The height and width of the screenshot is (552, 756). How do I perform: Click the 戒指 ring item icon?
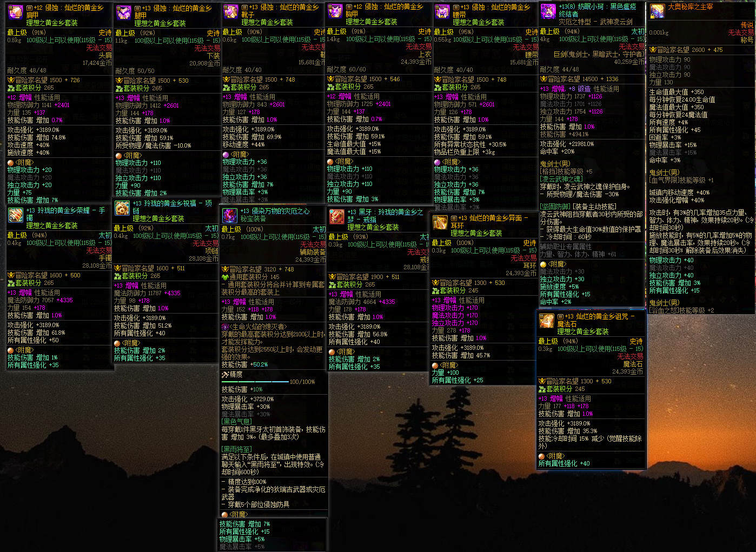pos(336,217)
